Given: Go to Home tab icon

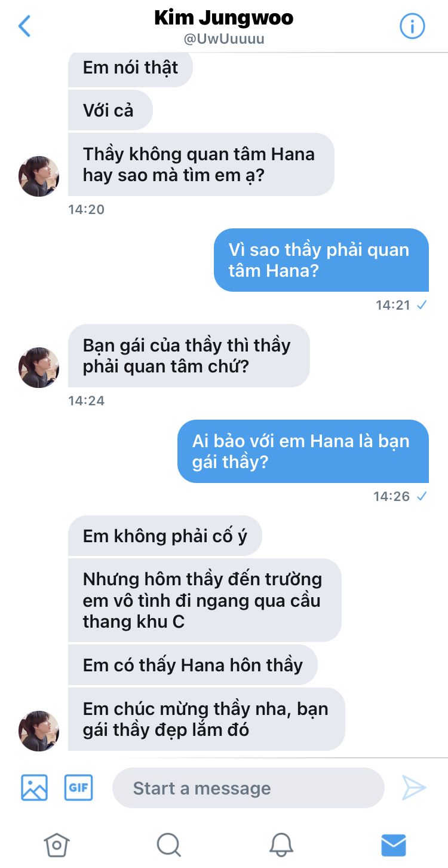Looking at the screenshot, I should (57, 845).
